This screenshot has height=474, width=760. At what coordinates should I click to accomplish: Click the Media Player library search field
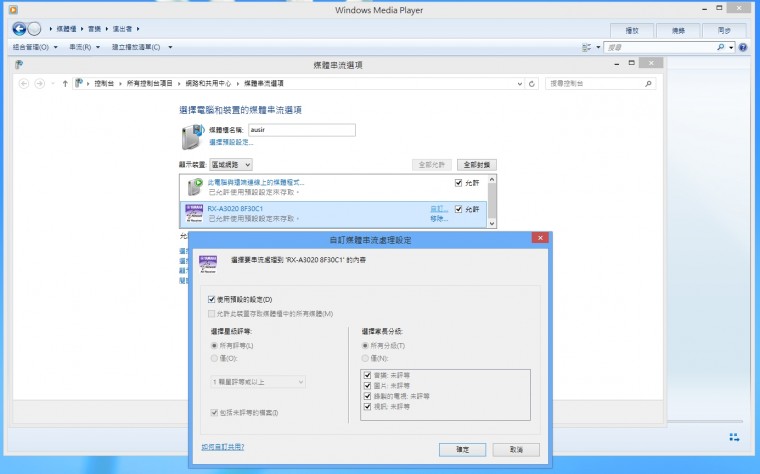click(660, 47)
